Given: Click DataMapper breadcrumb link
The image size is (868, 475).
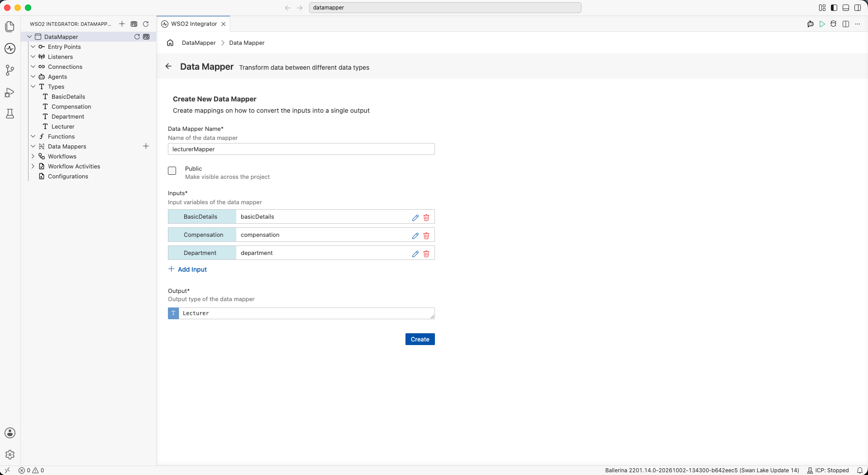Looking at the screenshot, I should point(199,43).
